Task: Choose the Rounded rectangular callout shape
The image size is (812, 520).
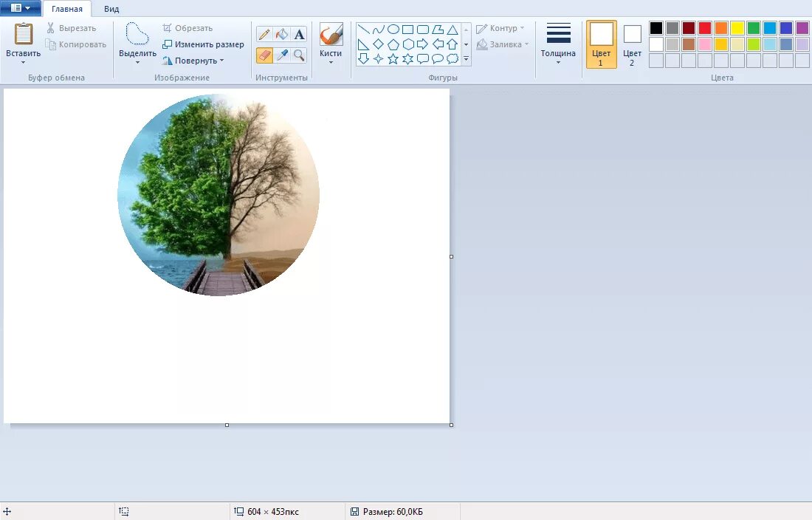Action: (423, 59)
